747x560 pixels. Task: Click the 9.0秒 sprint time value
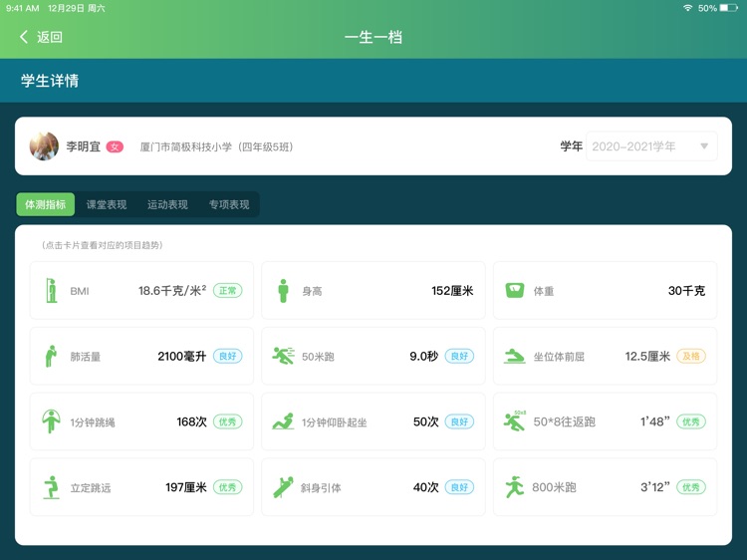pyautogui.click(x=423, y=356)
